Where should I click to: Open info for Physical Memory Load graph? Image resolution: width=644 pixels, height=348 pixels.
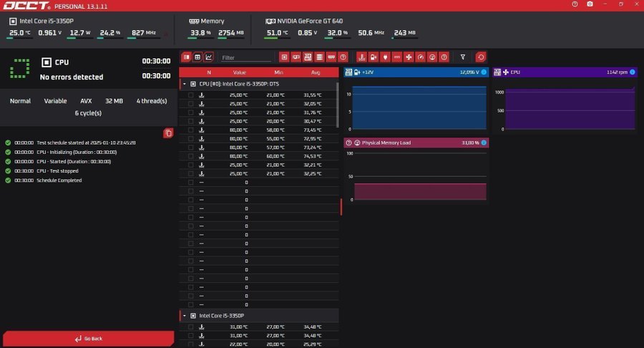point(484,142)
